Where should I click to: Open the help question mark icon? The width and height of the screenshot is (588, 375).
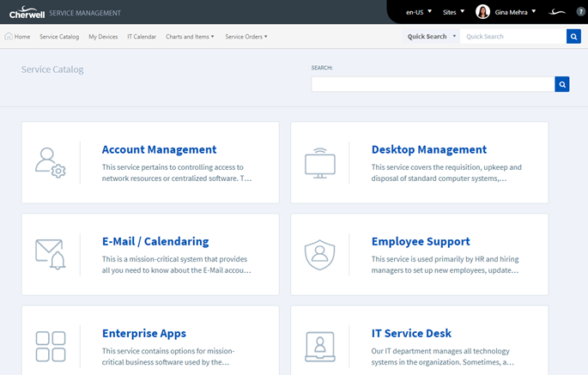[580, 12]
